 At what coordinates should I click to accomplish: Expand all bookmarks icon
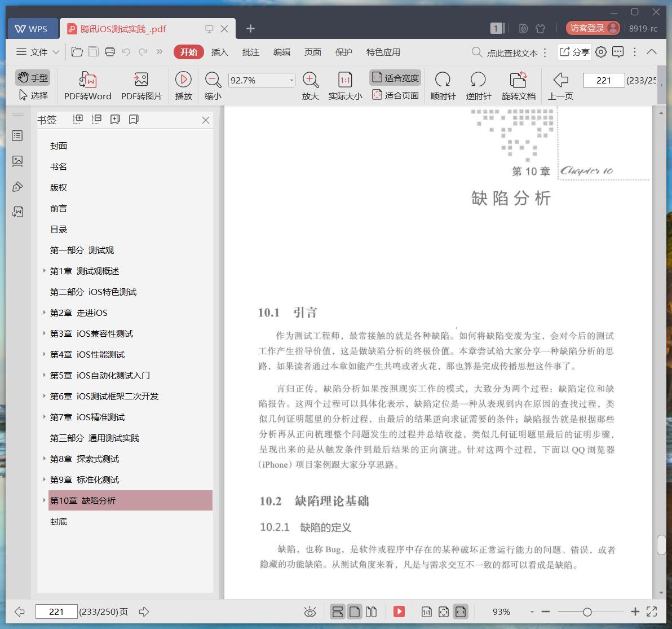click(78, 119)
